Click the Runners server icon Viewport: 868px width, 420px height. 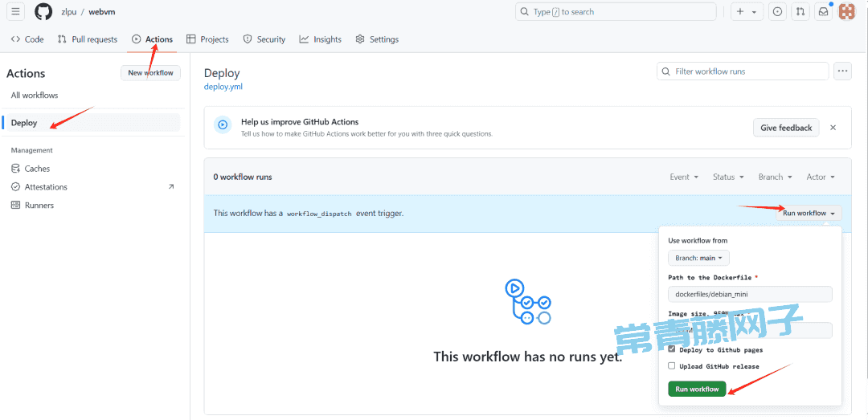tap(15, 205)
